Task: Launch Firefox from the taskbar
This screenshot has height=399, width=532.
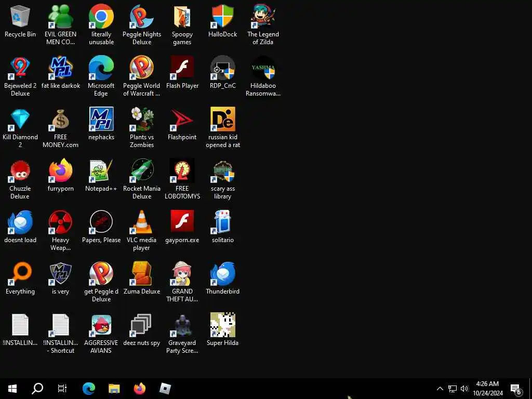Action: pos(139,389)
